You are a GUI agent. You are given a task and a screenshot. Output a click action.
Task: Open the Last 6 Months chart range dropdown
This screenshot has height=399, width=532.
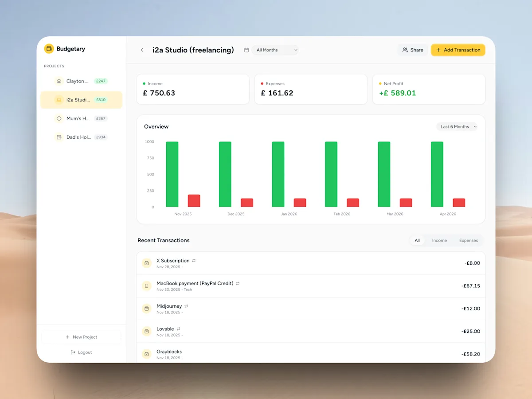point(457,127)
